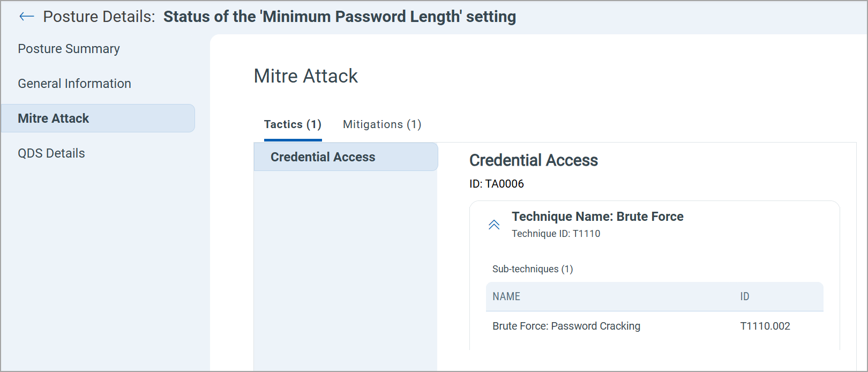The image size is (868, 372).
Task: Select the Credential Access tactic item
Action: (x=323, y=157)
